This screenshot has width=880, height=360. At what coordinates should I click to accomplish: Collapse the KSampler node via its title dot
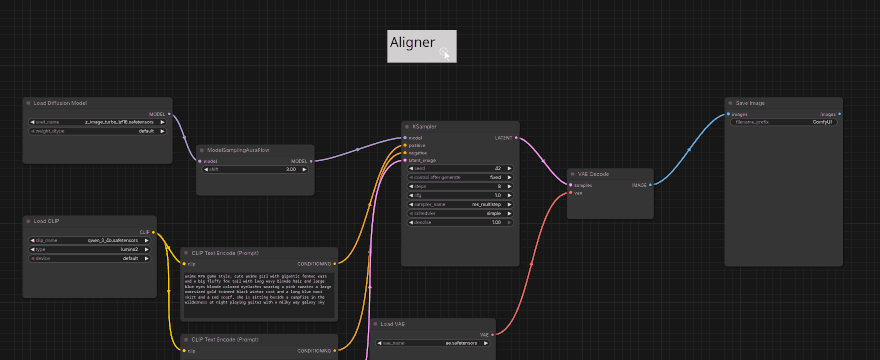click(407, 127)
